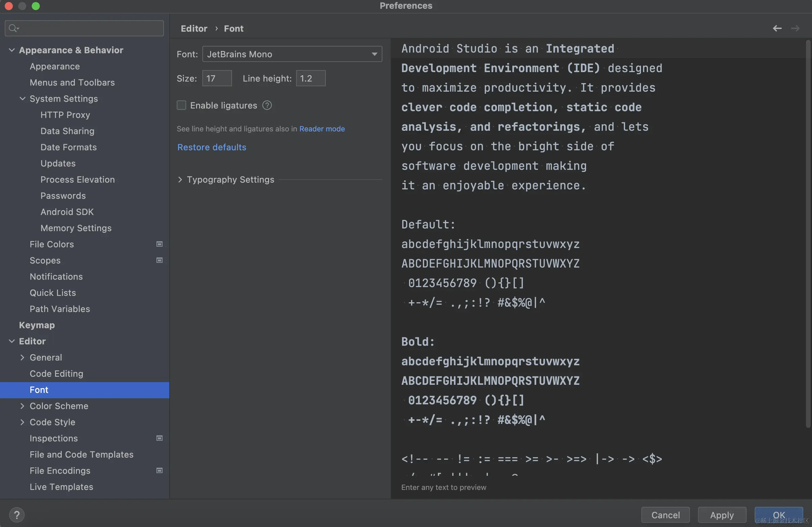Image resolution: width=812 pixels, height=527 pixels.
Task: Click the back navigation arrow icon
Action: [777, 28]
